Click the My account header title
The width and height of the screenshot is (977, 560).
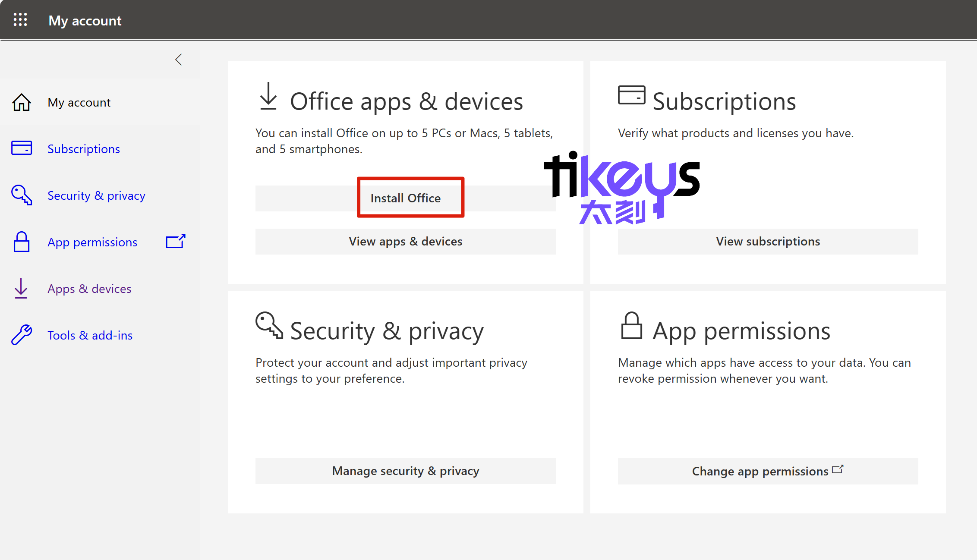click(85, 20)
